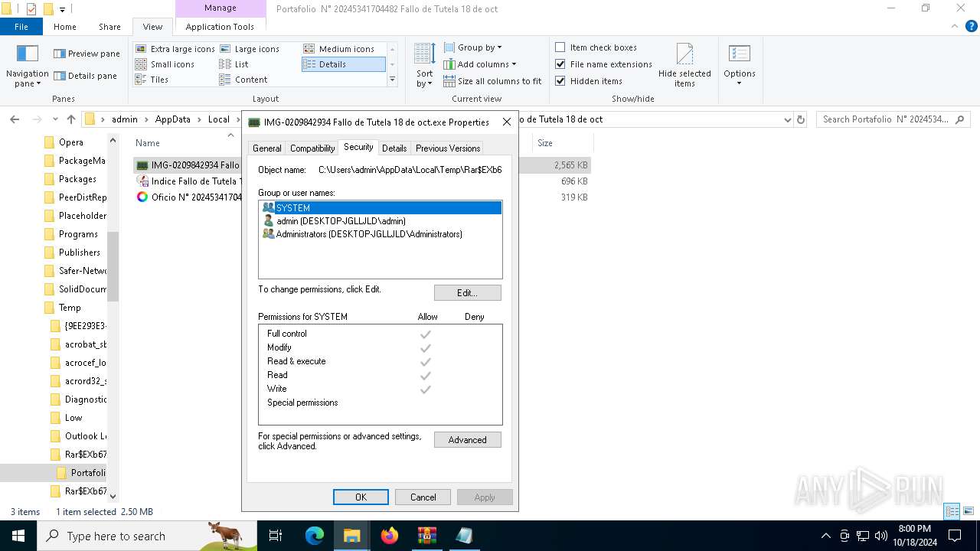This screenshot has width=980, height=551.
Task: Select the Details layout
Action: pos(343,64)
